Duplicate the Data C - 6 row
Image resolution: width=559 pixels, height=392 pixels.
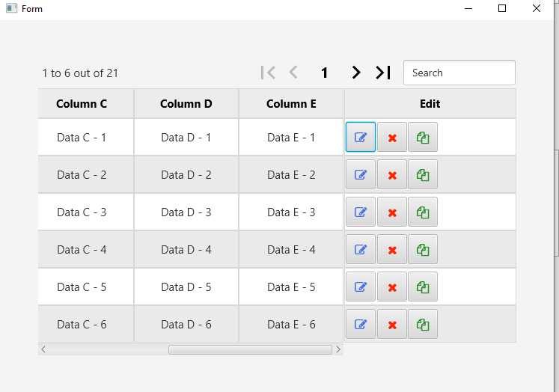[x=423, y=325]
